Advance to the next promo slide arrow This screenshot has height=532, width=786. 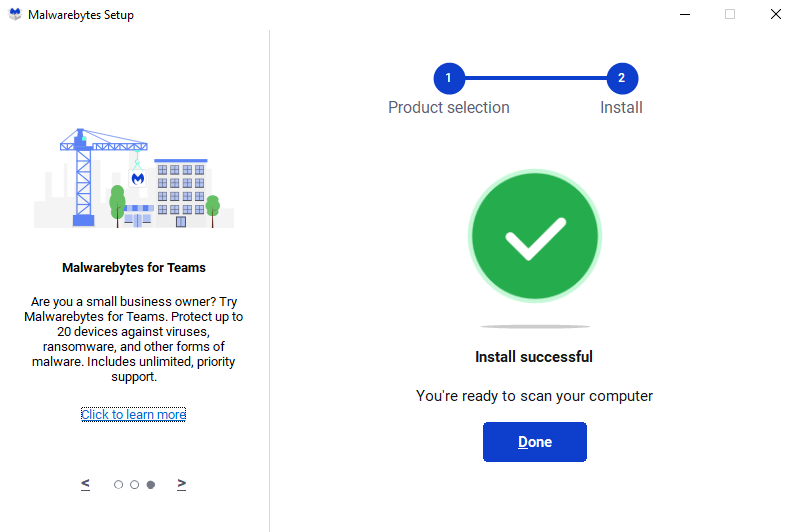181,484
